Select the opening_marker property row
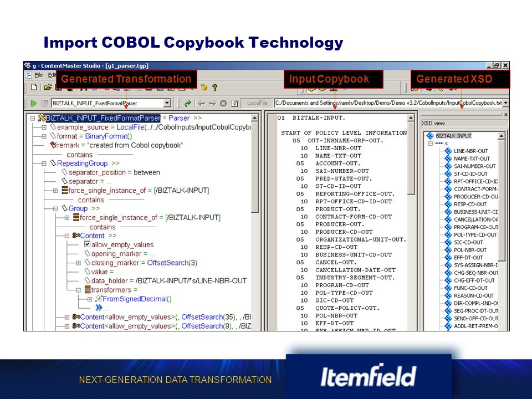The width and height of the screenshot is (532, 399). [120, 254]
